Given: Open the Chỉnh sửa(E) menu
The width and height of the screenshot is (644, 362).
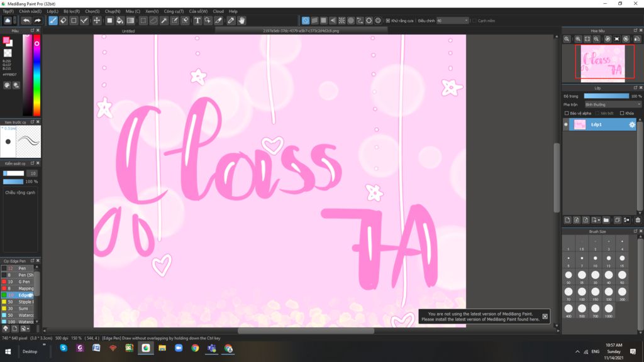Looking at the screenshot, I should 30,11.
